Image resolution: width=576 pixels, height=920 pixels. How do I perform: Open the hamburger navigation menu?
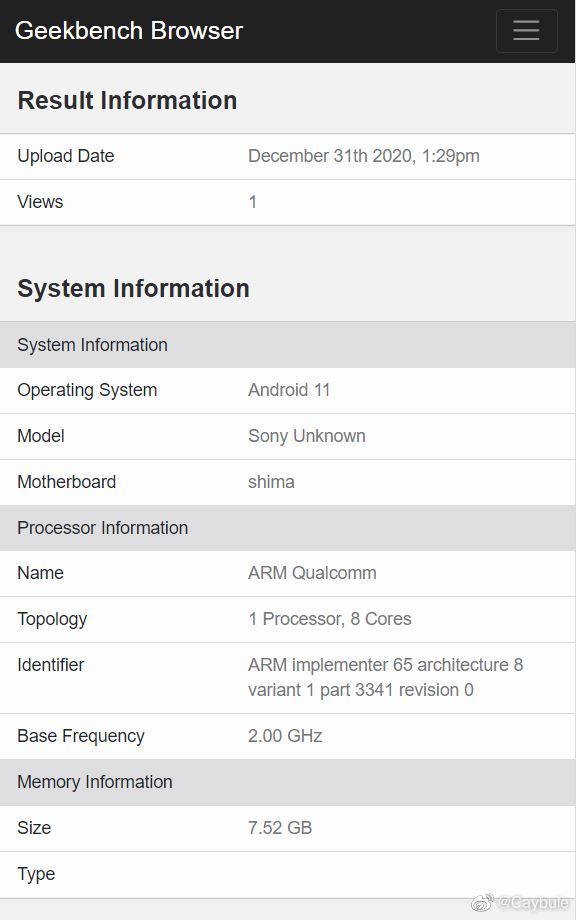(526, 31)
